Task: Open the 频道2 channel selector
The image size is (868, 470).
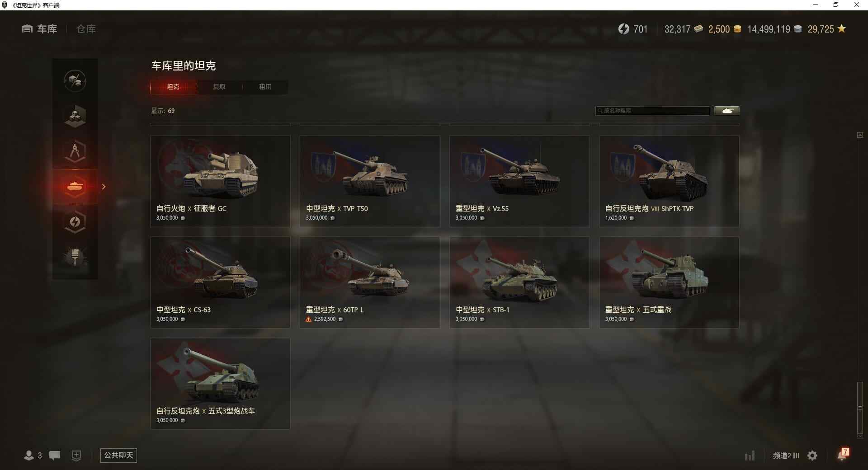Action: [786, 456]
